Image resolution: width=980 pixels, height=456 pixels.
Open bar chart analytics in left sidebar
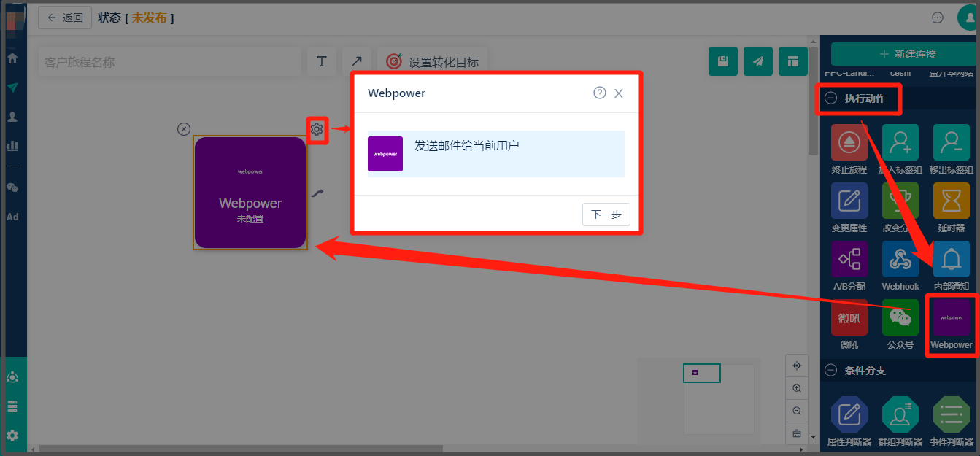point(12,145)
